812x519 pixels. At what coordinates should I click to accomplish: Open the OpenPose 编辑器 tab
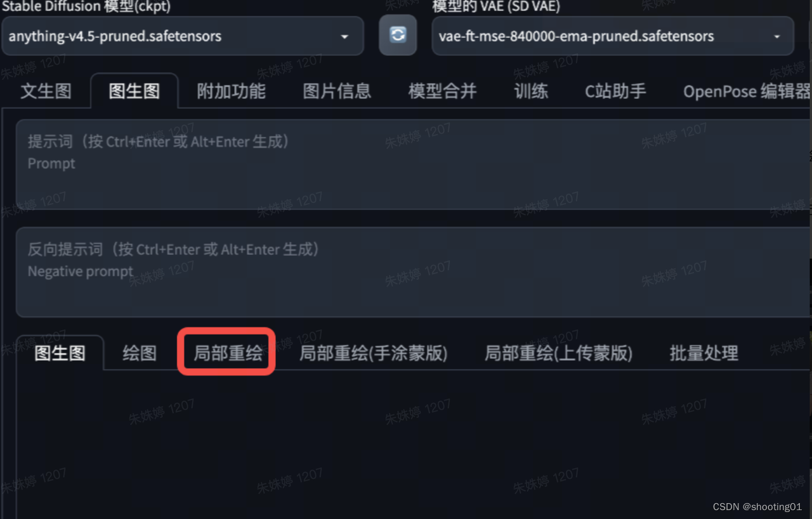pos(747,91)
